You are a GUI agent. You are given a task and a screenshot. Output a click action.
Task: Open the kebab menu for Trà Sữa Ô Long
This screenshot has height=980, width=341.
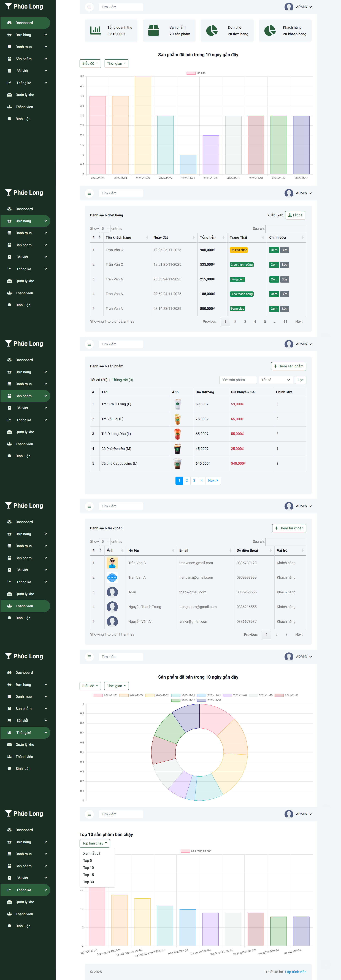(278, 404)
